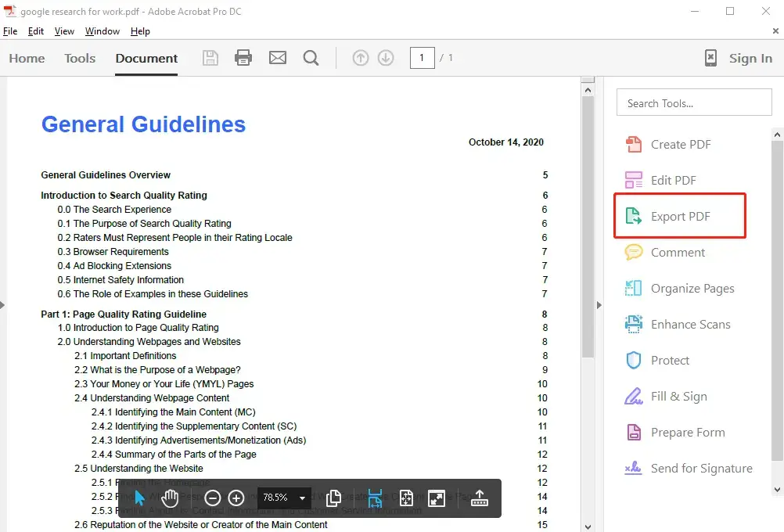The width and height of the screenshot is (784, 532).
Task: Go to the previous page arrow
Action: point(360,58)
